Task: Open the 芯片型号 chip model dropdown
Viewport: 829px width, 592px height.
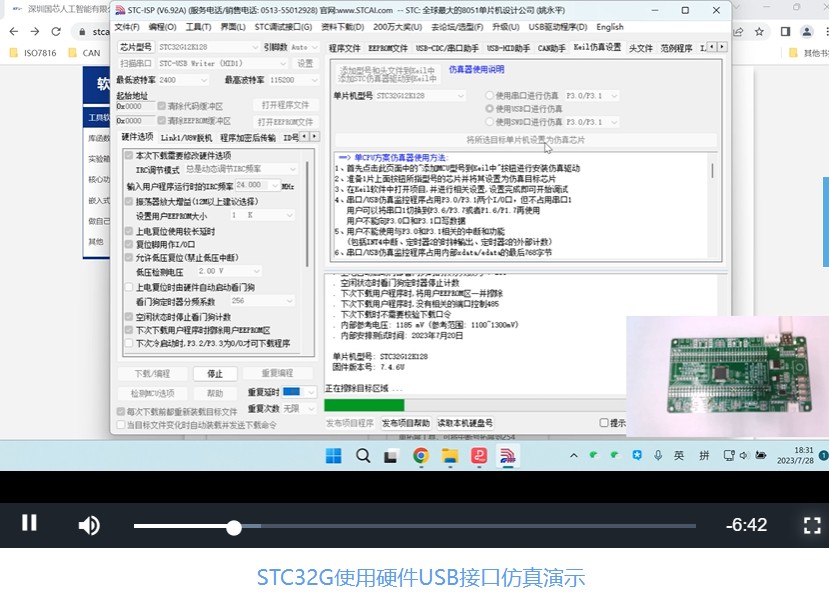Action: tap(208, 47)
